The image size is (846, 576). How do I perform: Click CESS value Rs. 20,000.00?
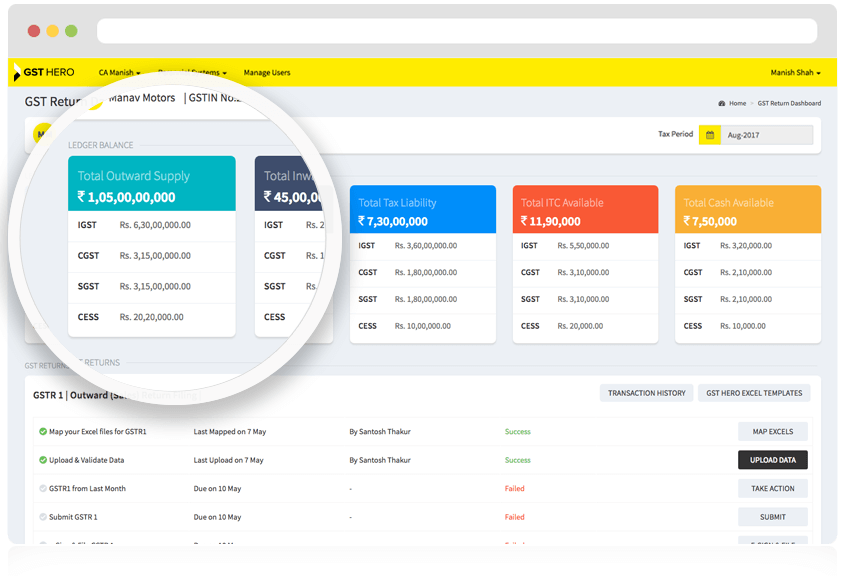[580, 326]
